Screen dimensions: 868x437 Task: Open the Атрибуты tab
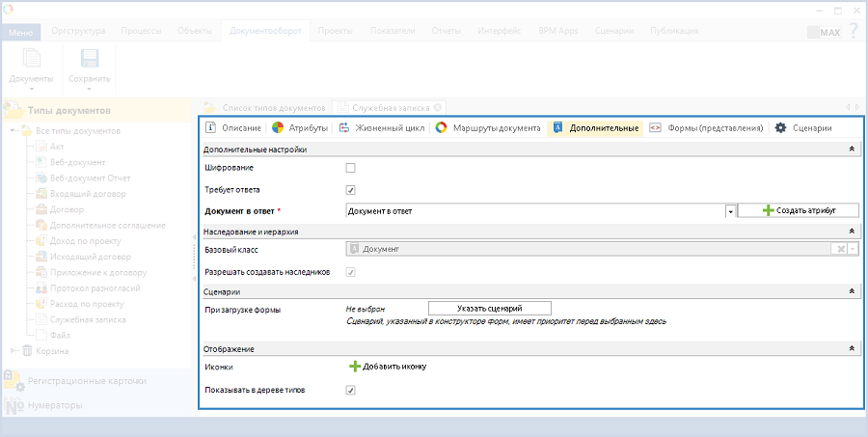pyautogui.click(x=301, y=127)
